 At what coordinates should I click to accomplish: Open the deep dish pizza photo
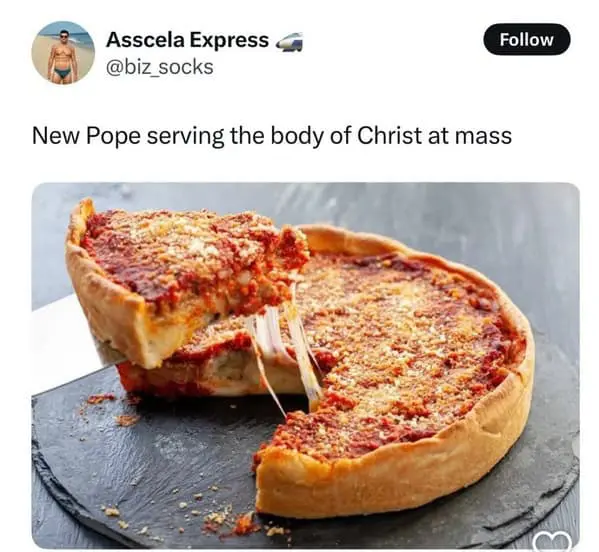click(306, 366)
